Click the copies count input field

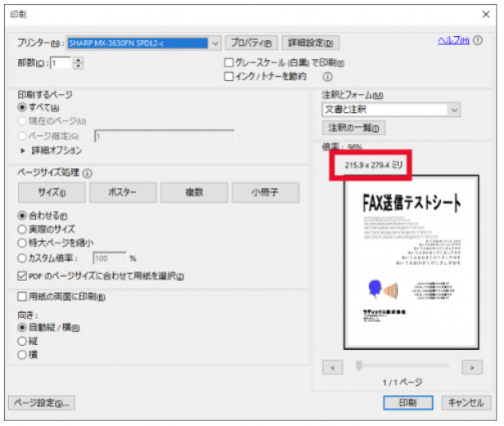click(61, 63)
